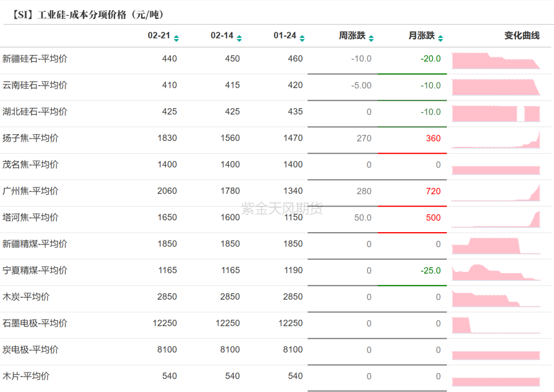Click the 新疆精煤-平均价 sparkline
This screenshot has height=392, width=554.
496,245
